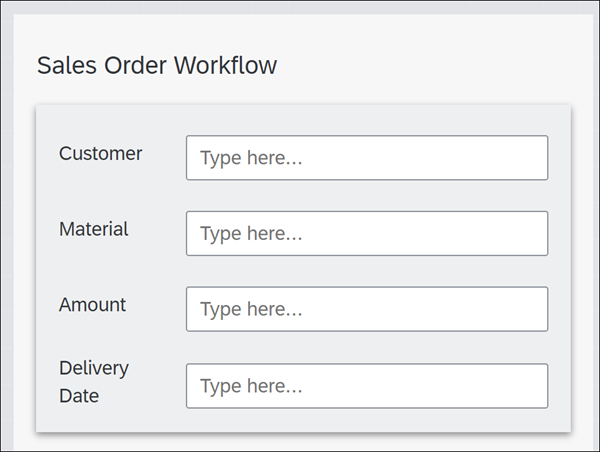Select the empty area inside Material textbox
The image size is (600, 453).
click(425, 233)
